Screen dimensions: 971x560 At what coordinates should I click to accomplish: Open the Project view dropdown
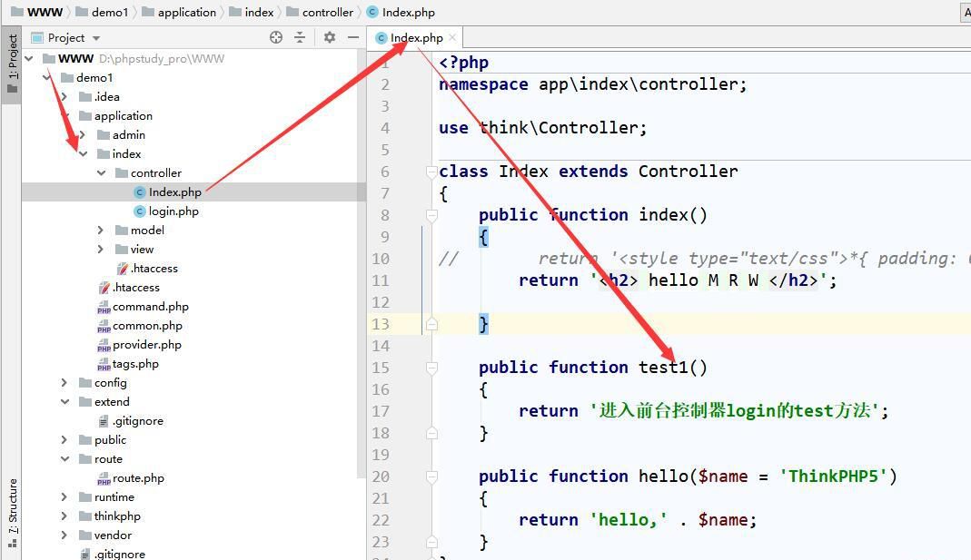(x=96, y=38)
